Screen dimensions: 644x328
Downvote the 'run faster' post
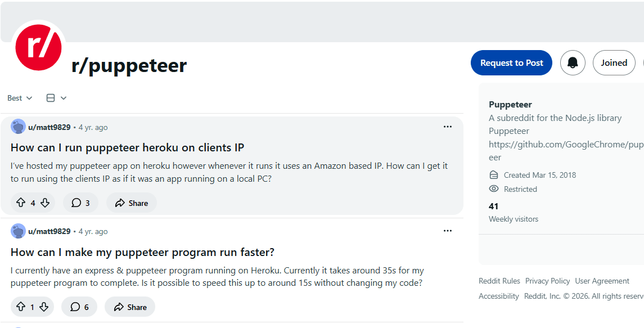45,307
